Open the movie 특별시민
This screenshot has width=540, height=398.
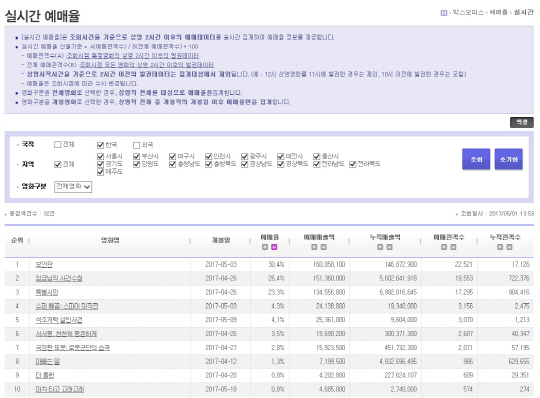[47, 292]
